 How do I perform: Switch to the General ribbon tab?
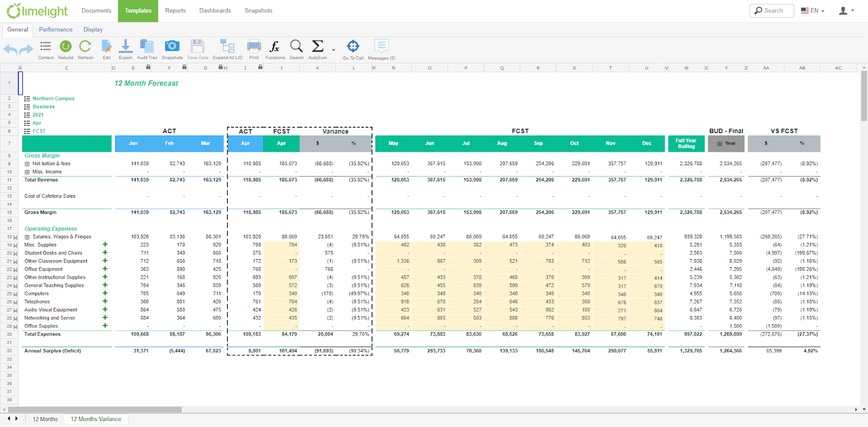(18, 30)
